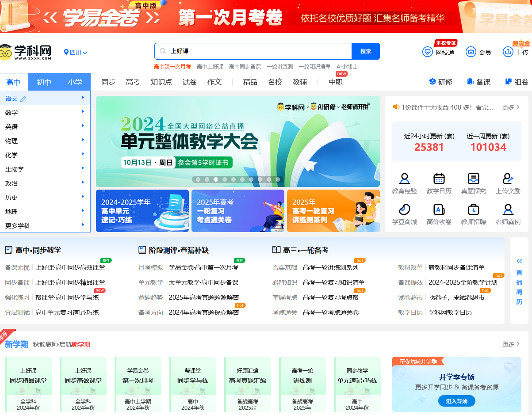This screenshot has height=415, width=532.
Task: Open 学豆商城 bean icon
Action: [x=405, y=209]
